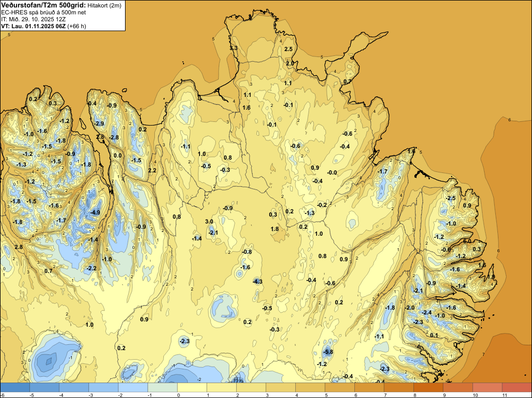532x398 pixels.
Task: Click the -2.4 temperature value
Action: pos(427,312)
